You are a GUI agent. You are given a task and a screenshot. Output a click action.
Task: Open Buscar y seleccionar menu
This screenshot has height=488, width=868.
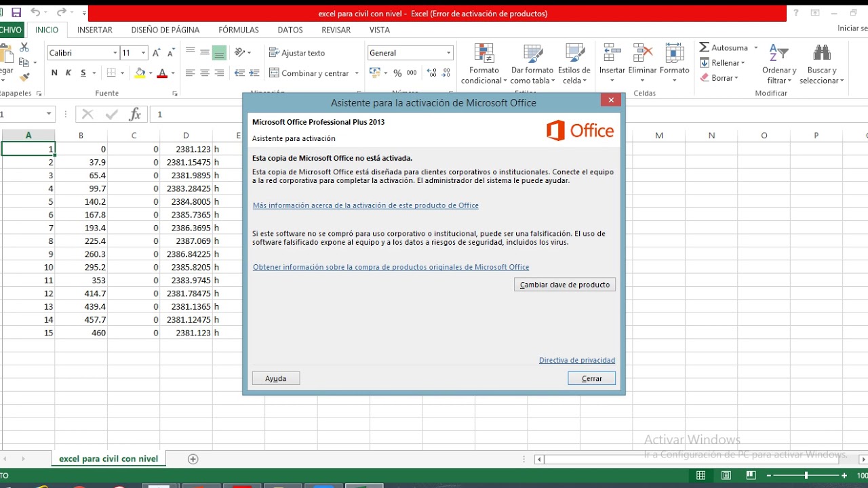pos(821,64)
